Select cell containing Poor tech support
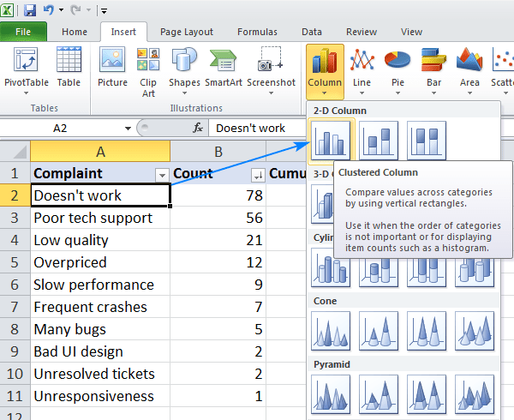This screenshot has width=514, height=420. [100, 218]
